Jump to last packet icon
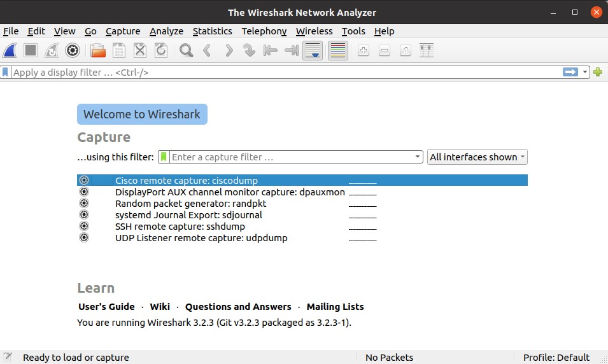Image resolution: width=608 pixels, height=364 pixels. [x=292, y=50]
